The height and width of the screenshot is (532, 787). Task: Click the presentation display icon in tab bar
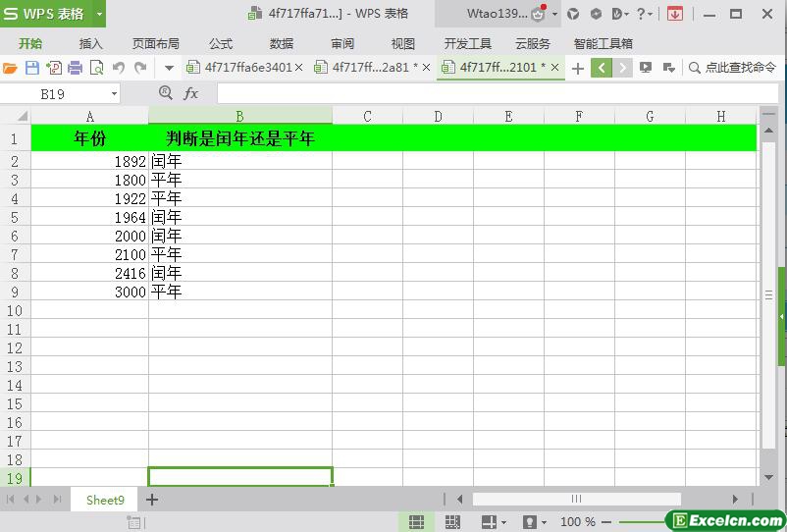(646, 68)
